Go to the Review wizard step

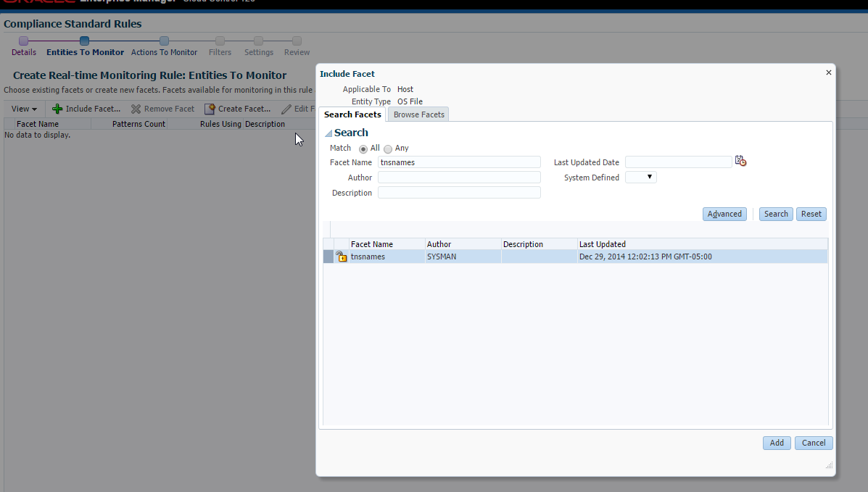tap(297, 47)
